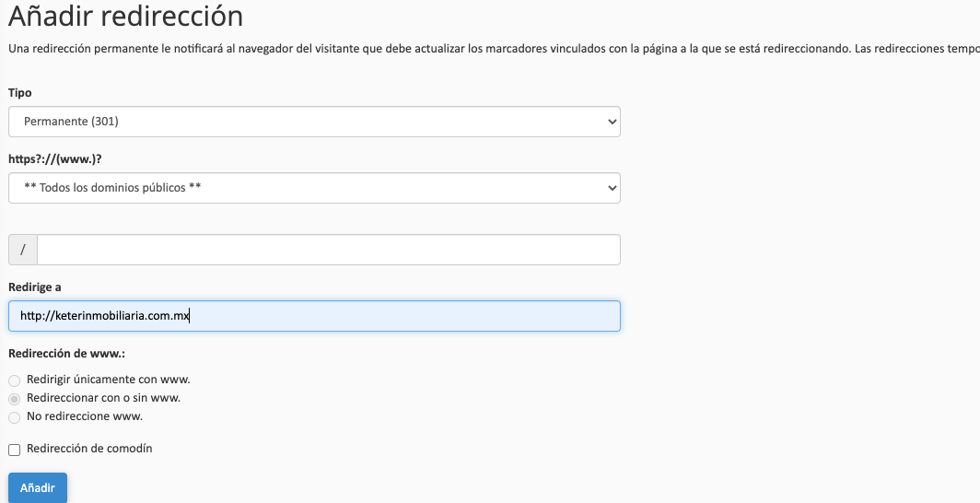Click the chevron arrow of domains select
Screen dimensions: 980x503
[612, 188]
